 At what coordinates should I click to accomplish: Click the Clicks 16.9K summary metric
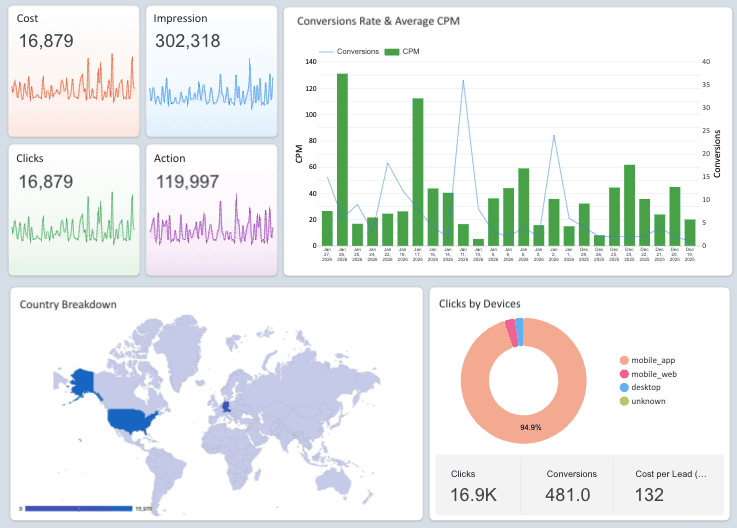[x=473, y=486]
